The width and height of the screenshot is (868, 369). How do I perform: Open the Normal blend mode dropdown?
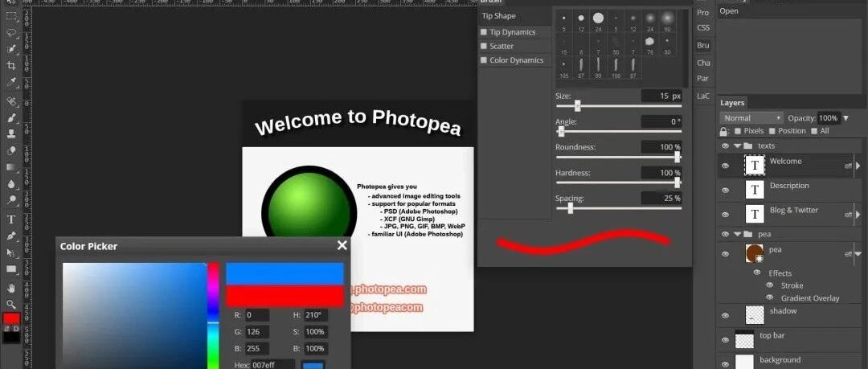coord(751,118)
